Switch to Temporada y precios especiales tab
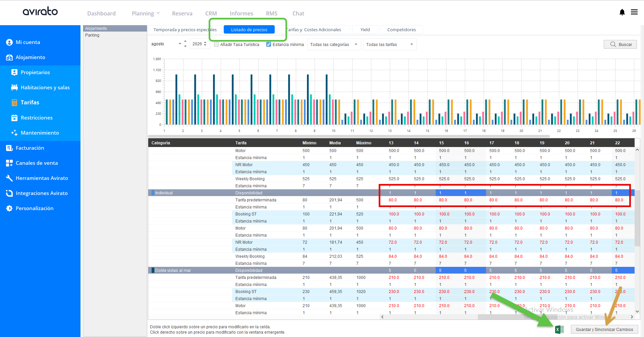The width and height of the screenshot is (644, 337). click(185, 30)
